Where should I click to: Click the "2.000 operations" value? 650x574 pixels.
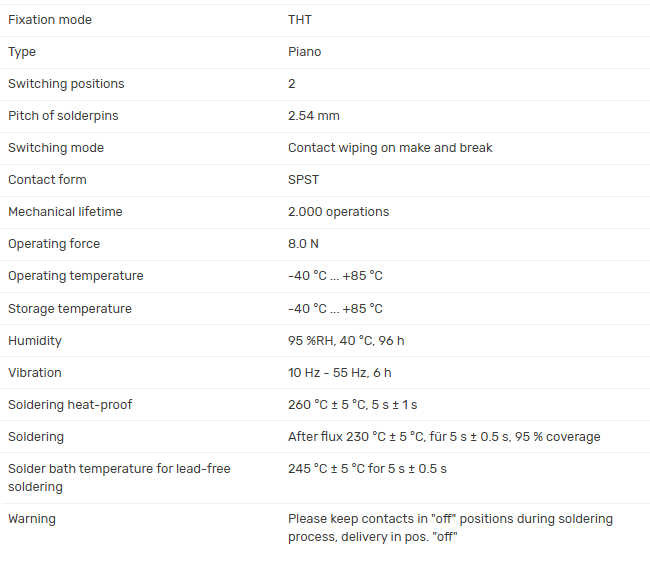[x=339, y=212]
